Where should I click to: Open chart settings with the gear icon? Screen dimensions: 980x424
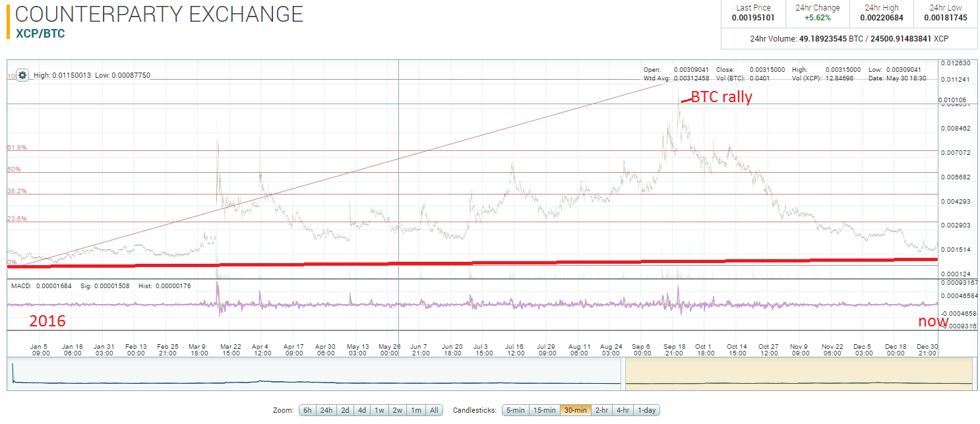(x=22, y=75)
